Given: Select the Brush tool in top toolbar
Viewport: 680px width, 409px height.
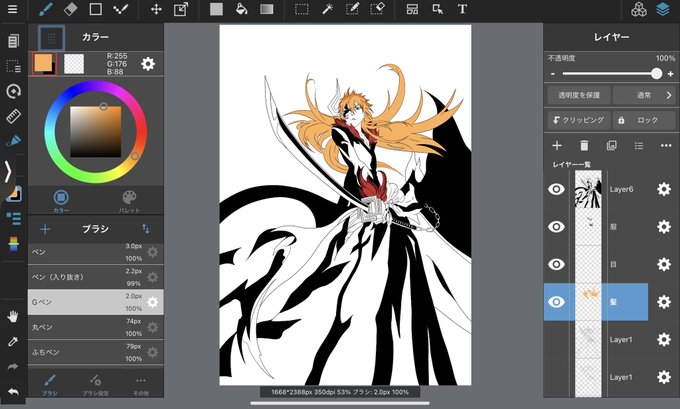Looking at the screenshot, I should pos(46,9).
